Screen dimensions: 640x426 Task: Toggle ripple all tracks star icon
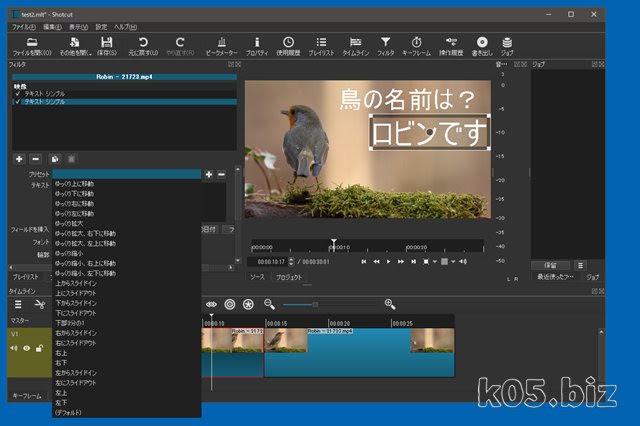[x=248, y=304]
